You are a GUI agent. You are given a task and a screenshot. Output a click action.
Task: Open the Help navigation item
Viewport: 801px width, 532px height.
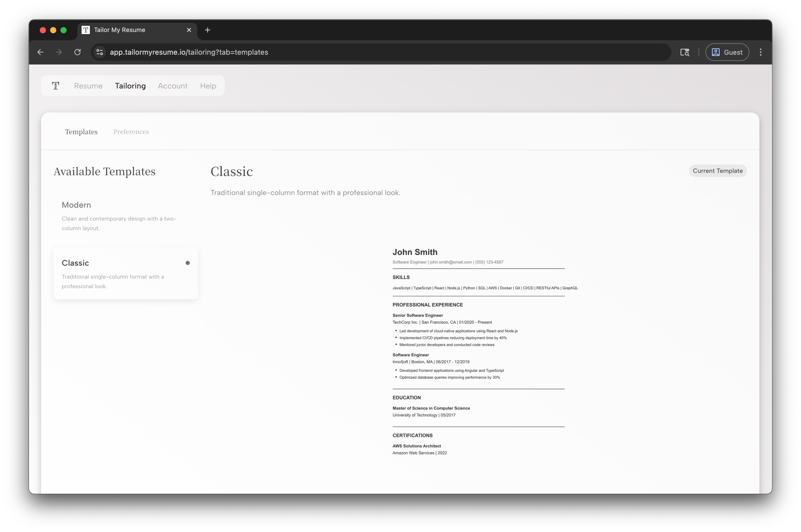pos(208,86)
